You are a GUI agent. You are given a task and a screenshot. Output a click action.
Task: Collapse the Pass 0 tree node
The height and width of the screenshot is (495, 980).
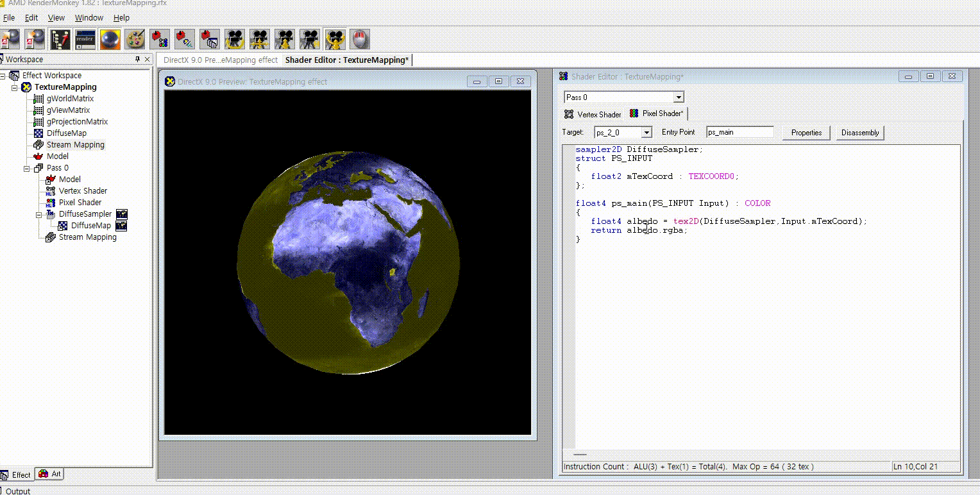tap(27, 168)
